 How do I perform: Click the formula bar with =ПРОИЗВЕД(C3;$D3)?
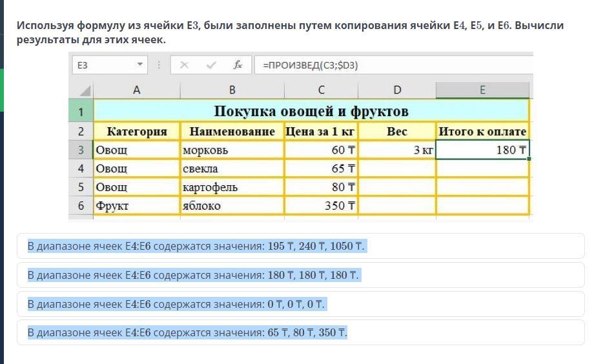[x=394, y=65]
